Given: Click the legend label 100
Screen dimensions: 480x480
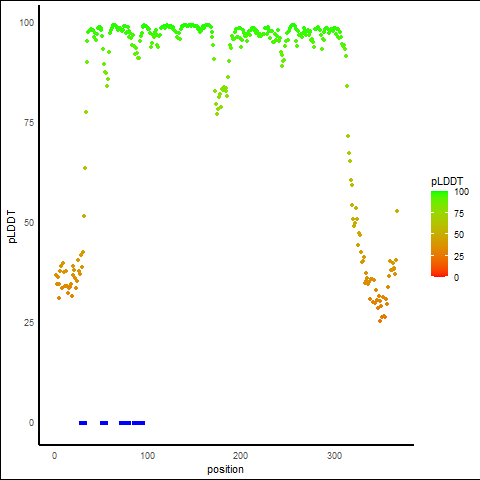Looking at the screenshot, I should pyautogui.click(x=461, y=192).
